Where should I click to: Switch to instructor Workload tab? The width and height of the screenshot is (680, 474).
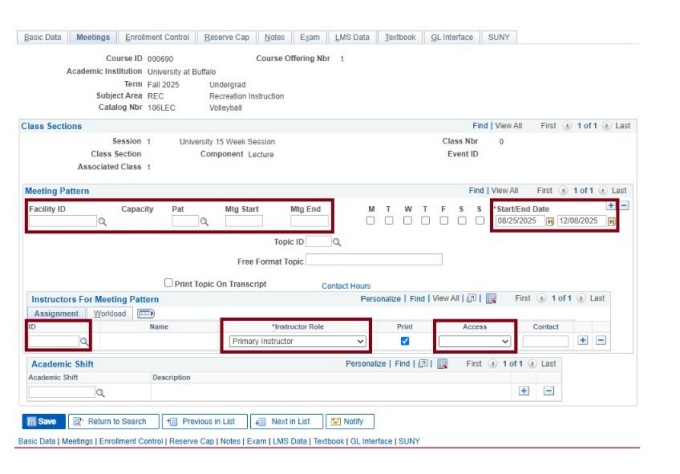[x=110, y=314]
